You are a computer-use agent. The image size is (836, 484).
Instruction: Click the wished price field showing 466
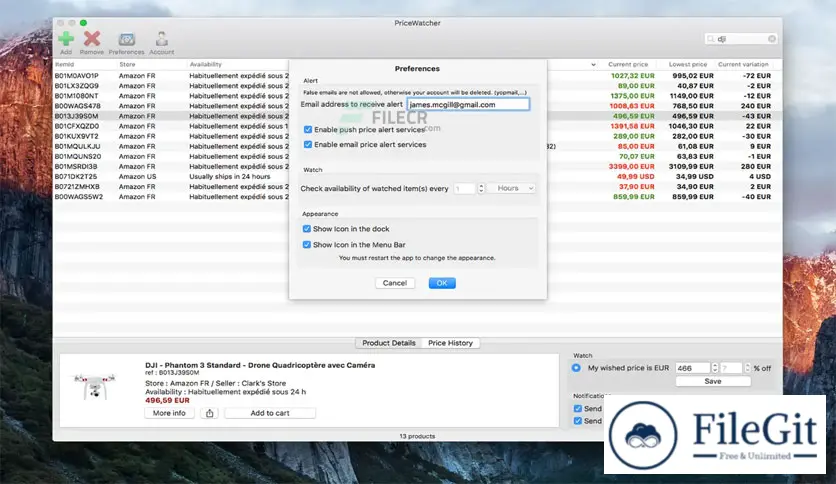coord(693,368)
